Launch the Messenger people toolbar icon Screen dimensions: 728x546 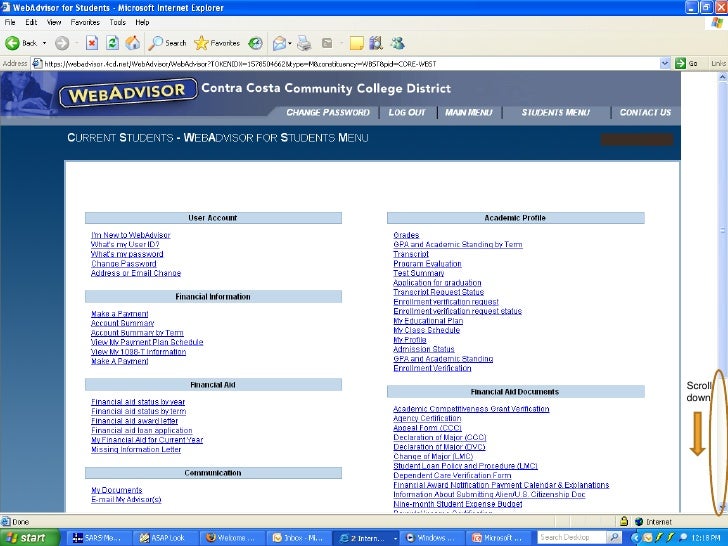(x=397, y=43)
